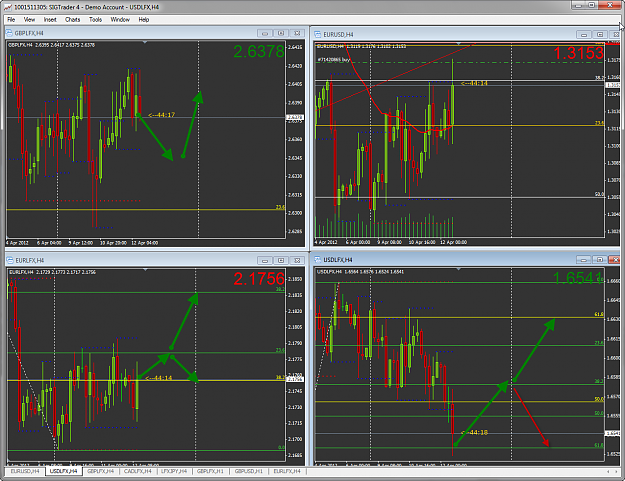625x481 pixels.
Task: Select the #71420865 buy order label
Action: 334,60
